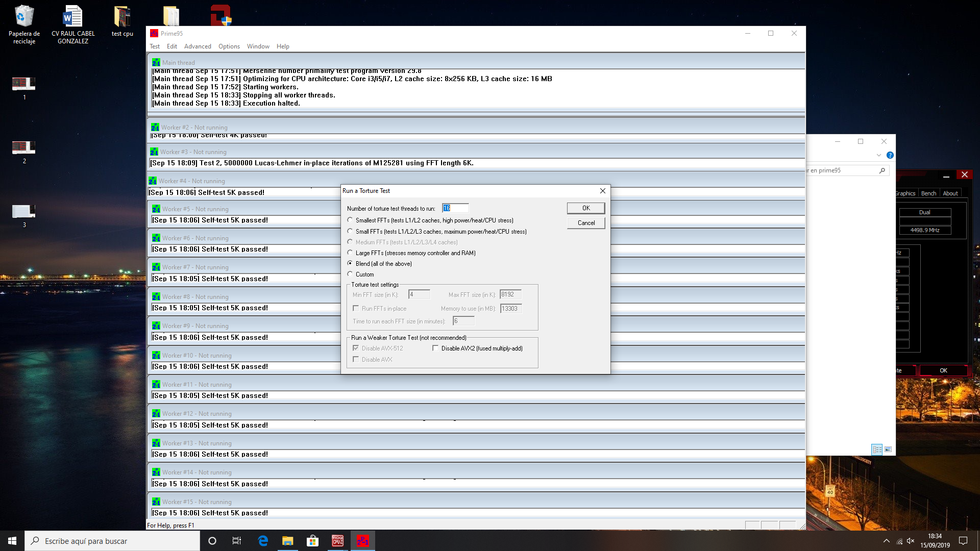
Task: Click the torture test threads number field
Action: (x=455, y=208)
